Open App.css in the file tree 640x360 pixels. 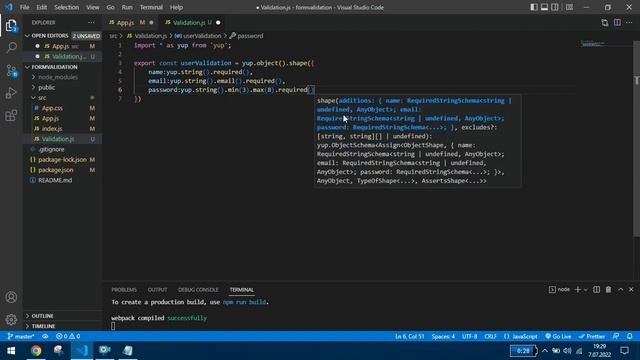click(62, 108)
